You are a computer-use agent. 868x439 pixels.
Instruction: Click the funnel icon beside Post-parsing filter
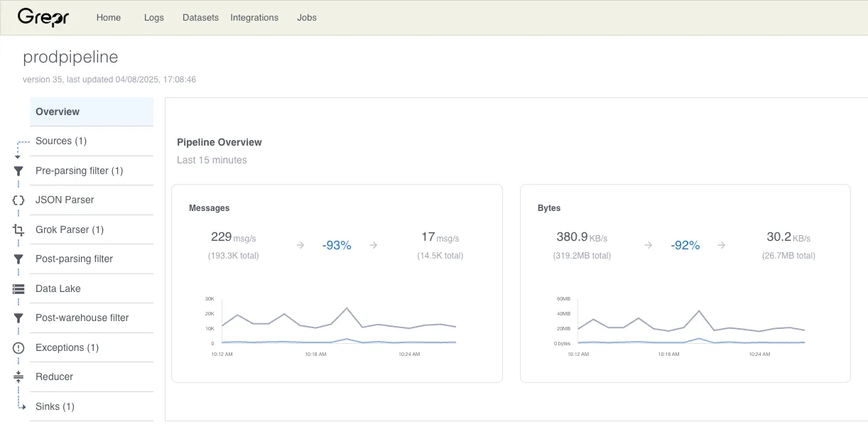18,259
